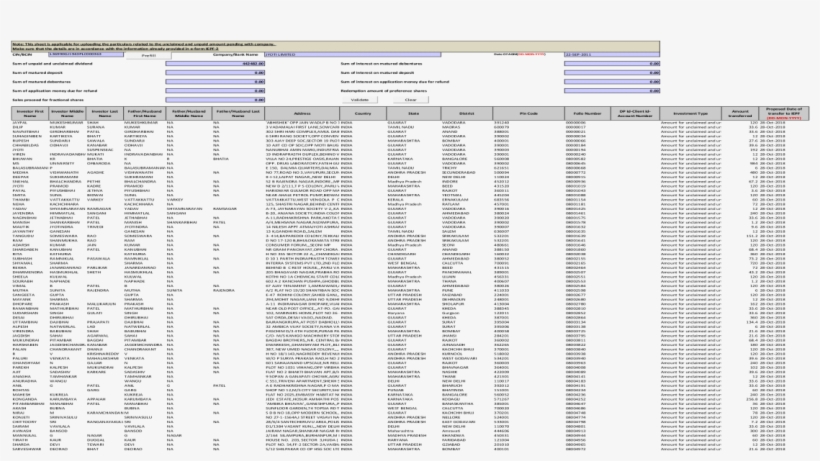Click the Address column header
Viewport: 820px width, 461px height.
point(302,113)
